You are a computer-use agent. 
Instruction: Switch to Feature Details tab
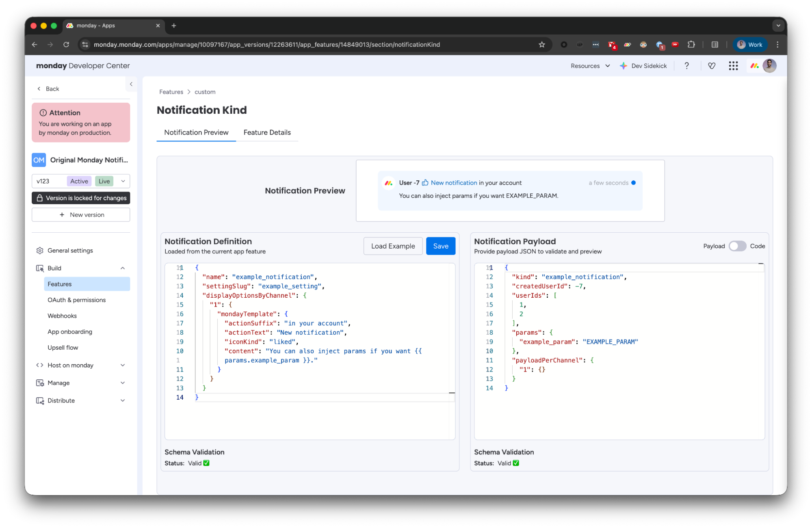(267, 132)
